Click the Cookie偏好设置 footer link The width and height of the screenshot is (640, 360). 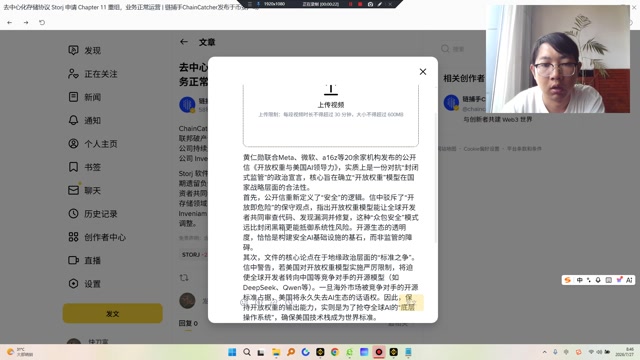(x=481, y=149)
